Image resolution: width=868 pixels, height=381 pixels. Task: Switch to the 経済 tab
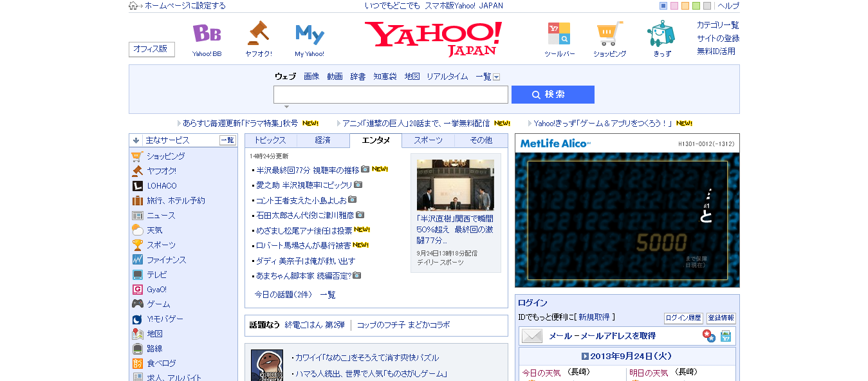pyautogui.click(x=323, y=140)
